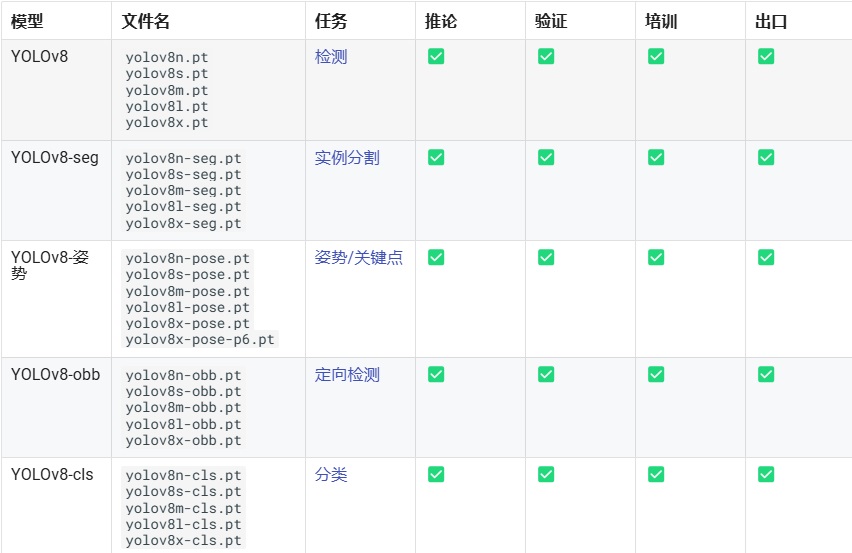Click the 出口 checkmark in the YOLOv8-姿势 row
The image size is (852, 553).
pos(766,257)
